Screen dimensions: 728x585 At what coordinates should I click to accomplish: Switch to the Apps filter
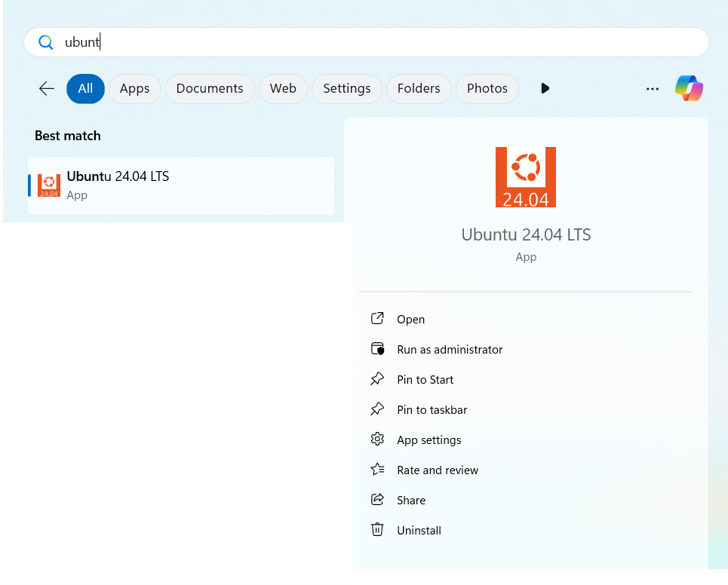[x=134, y=88]
